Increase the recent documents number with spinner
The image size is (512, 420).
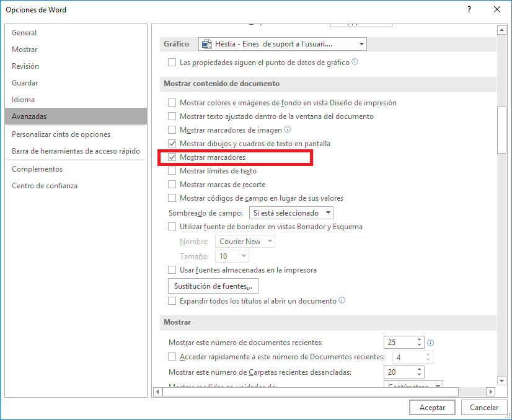pyautogui.click(x=420, y=339)
